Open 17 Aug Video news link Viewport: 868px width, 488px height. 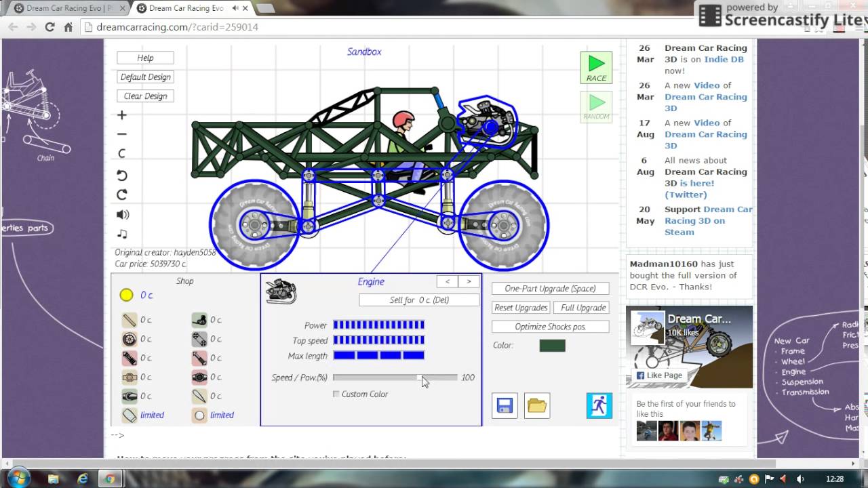tap(707, 123)
